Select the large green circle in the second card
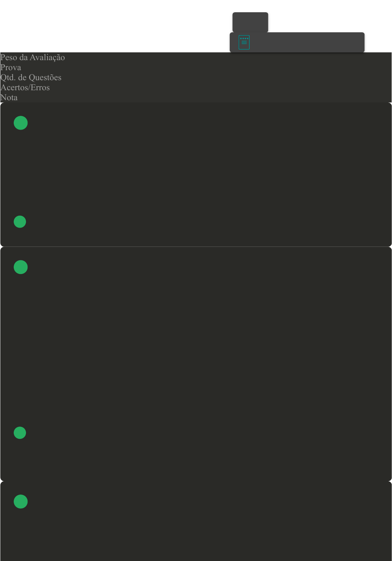 [x=21, y=267]
